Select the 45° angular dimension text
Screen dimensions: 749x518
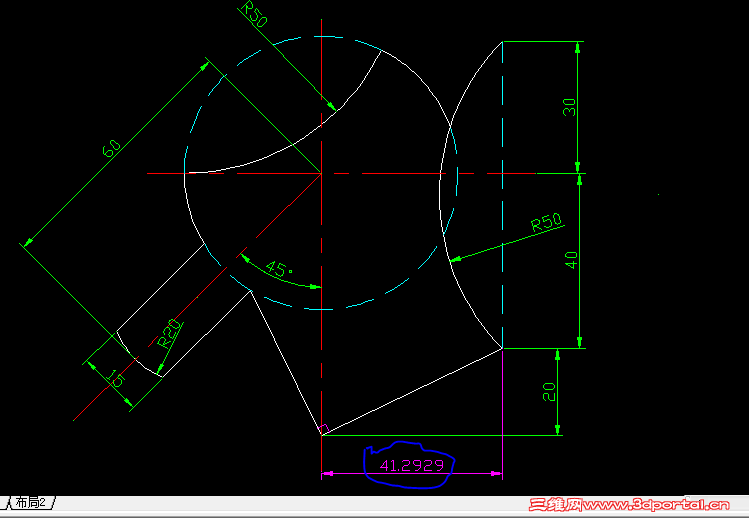point(279,269)
